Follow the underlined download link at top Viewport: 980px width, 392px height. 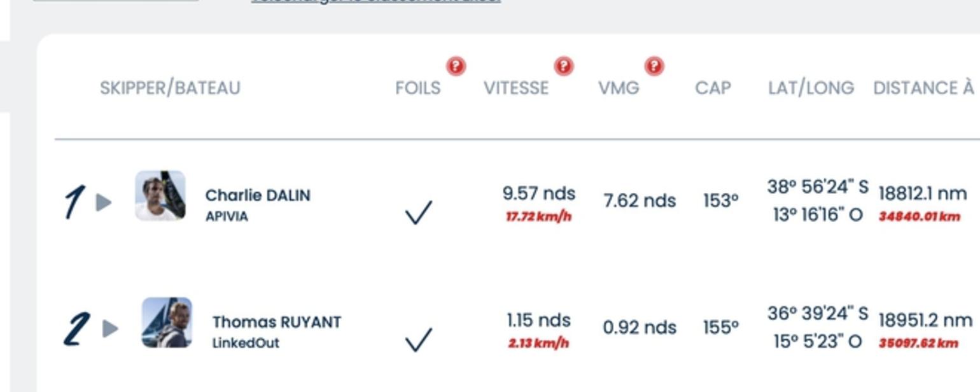coord(375,1)
